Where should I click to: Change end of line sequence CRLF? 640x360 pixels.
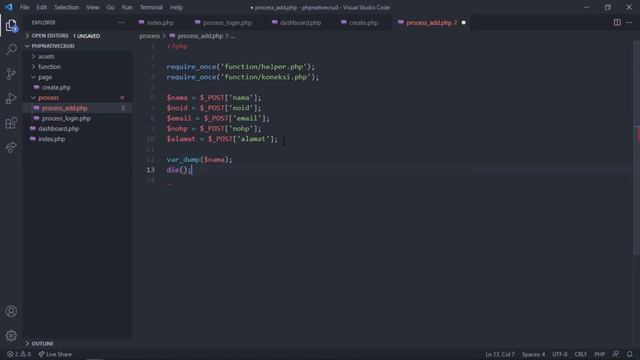tap(580, 354)
